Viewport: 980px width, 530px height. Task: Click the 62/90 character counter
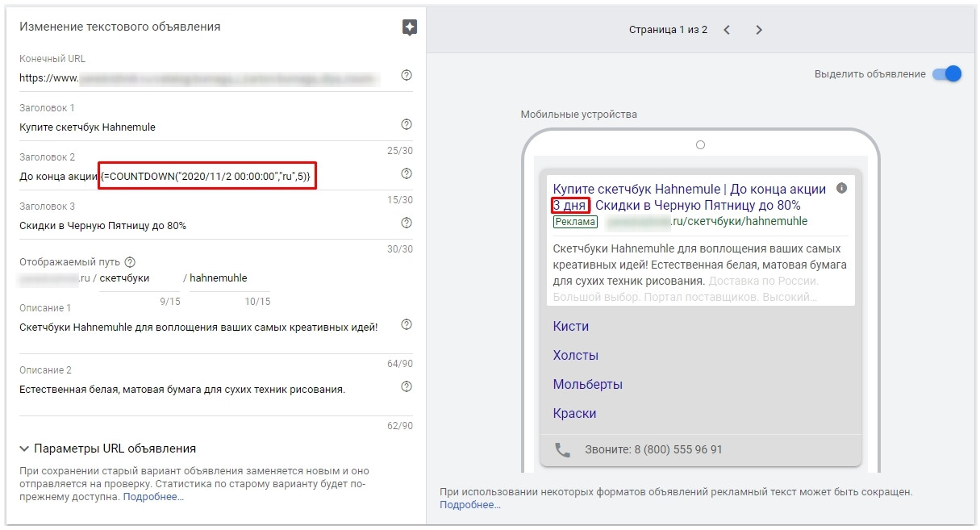pyautogui.click(x=400, y=426)
